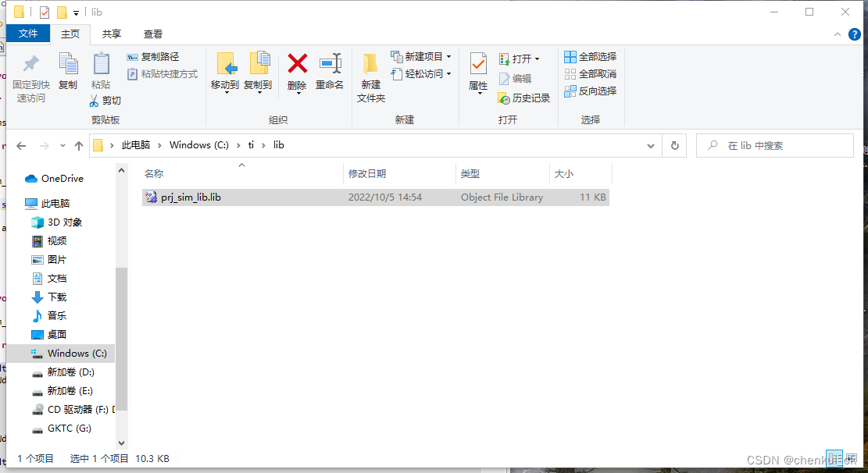Viewport: 868px width, 473px height.
Task: Click the 在 lib 中搜索 search box
Action: (773, 145)
